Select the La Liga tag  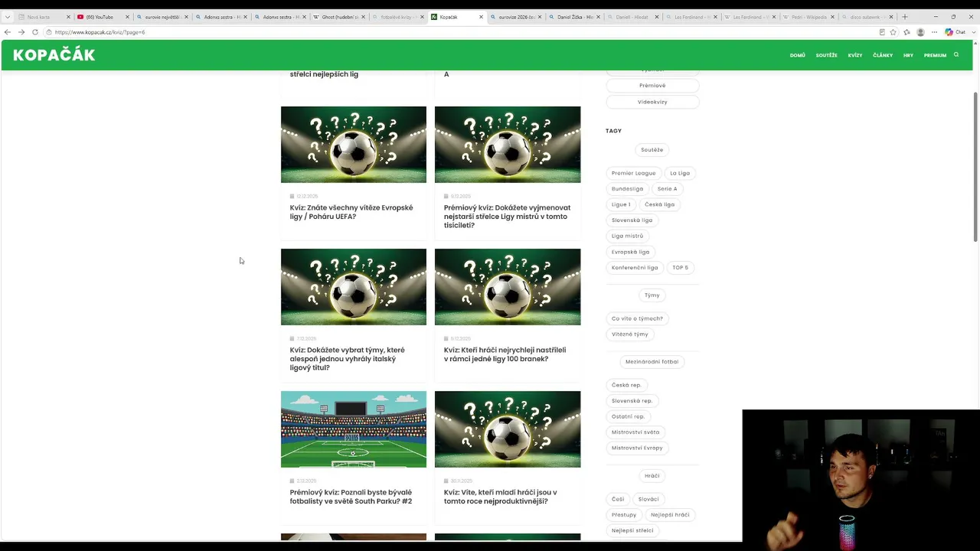[680, 173]
